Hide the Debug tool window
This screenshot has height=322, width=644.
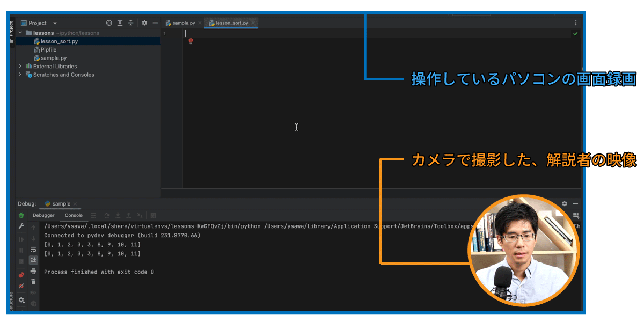(x=575, y=204)
